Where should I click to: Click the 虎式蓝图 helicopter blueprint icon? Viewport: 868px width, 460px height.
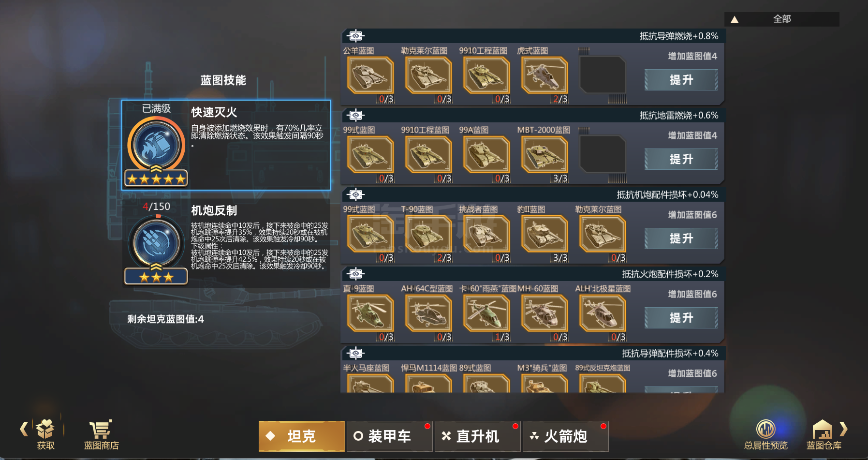coord(544,75)
